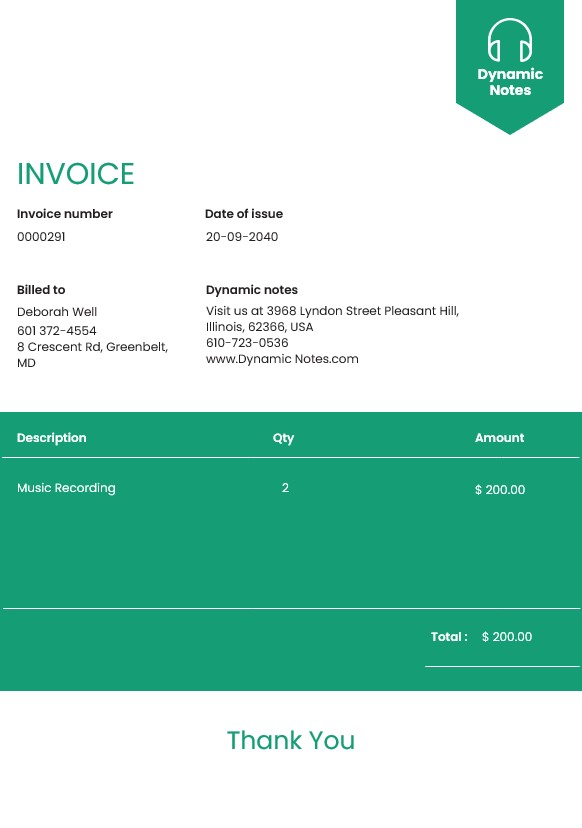Select 'Visit us at 3968 Lyndon Street' line
582x828 pixels.
[x=333, y=311]
